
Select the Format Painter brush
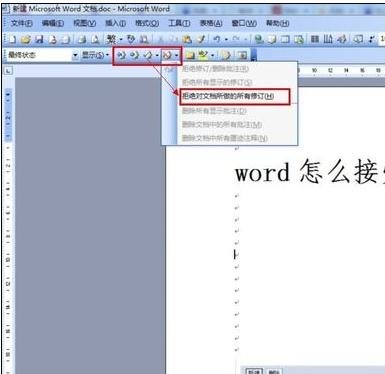(x=201, y=40)
